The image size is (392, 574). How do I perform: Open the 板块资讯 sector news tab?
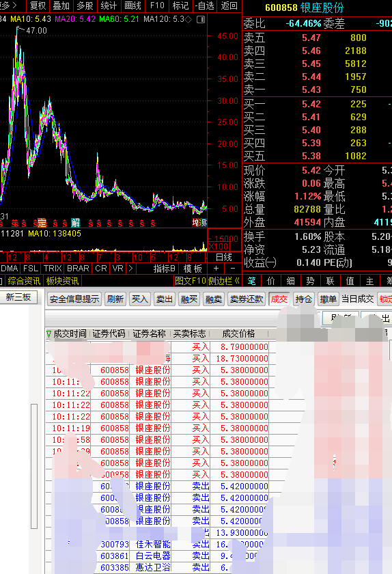(62, 281)
